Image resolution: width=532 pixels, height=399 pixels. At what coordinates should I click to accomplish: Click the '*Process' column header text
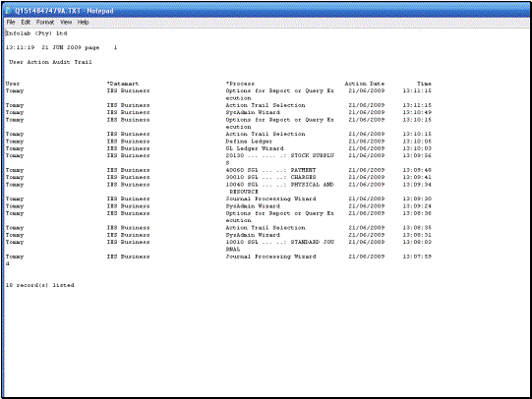240,84
